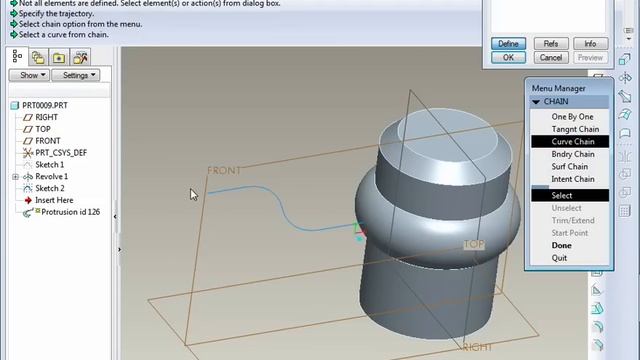Screen dimensions: 640x360
Task: Select Sketch 2 in the model tree
Action: (50, 188)
